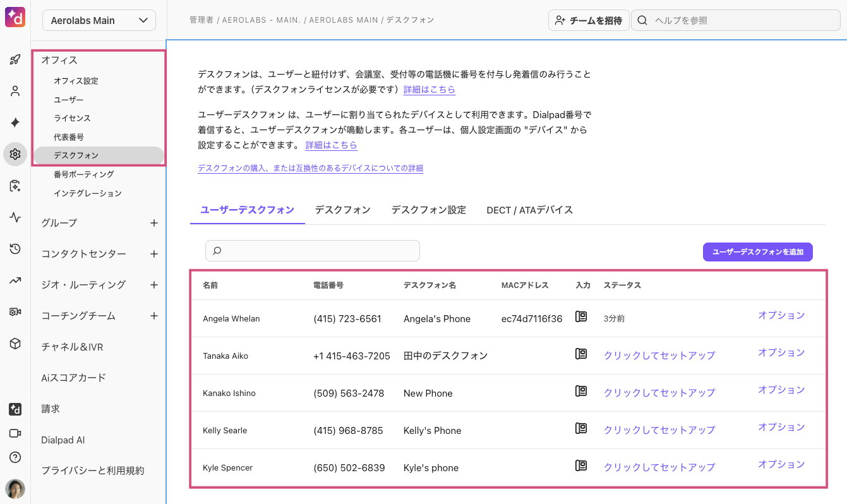Click the person profile icon in sidebar
The width and height of the screenshot is (847, 504).
[15, 92]
